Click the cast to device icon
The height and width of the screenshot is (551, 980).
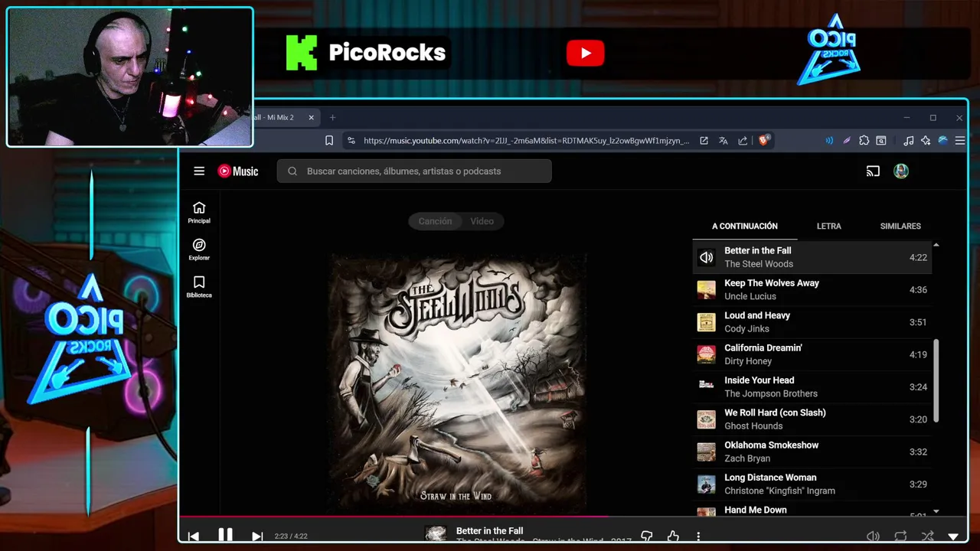(873, 171)
